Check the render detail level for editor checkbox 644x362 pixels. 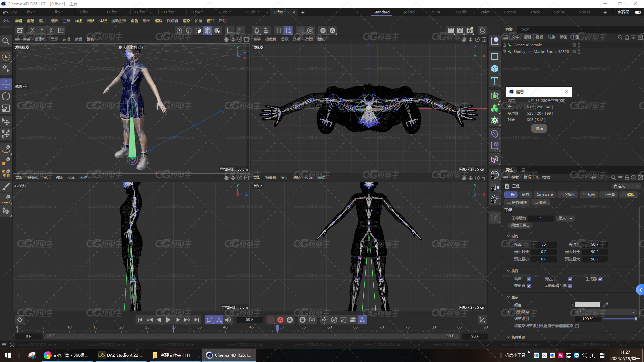pyautogui.click(x=577, y=326)
